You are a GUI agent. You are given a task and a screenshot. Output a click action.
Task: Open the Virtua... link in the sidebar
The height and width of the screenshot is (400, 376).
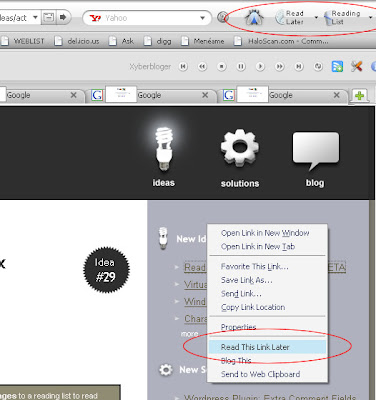pos(195,285)
